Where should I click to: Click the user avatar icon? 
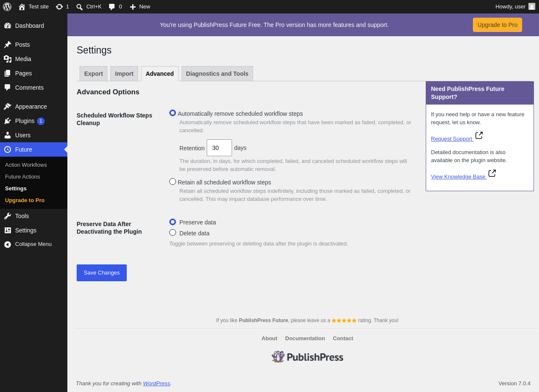click(x=532, y=6)
